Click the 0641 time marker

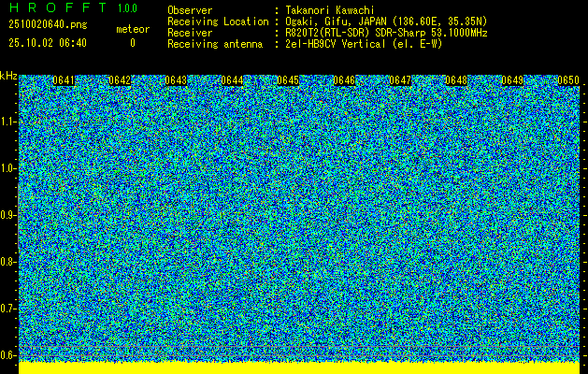64,80
